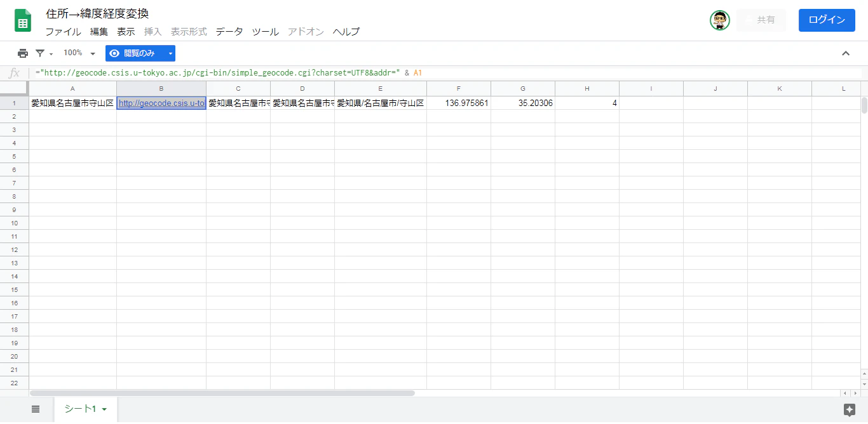This screenshot has width=868, height=424.
Task: Select cell C1 with 愛知県名古屋市
Action: 238,103
